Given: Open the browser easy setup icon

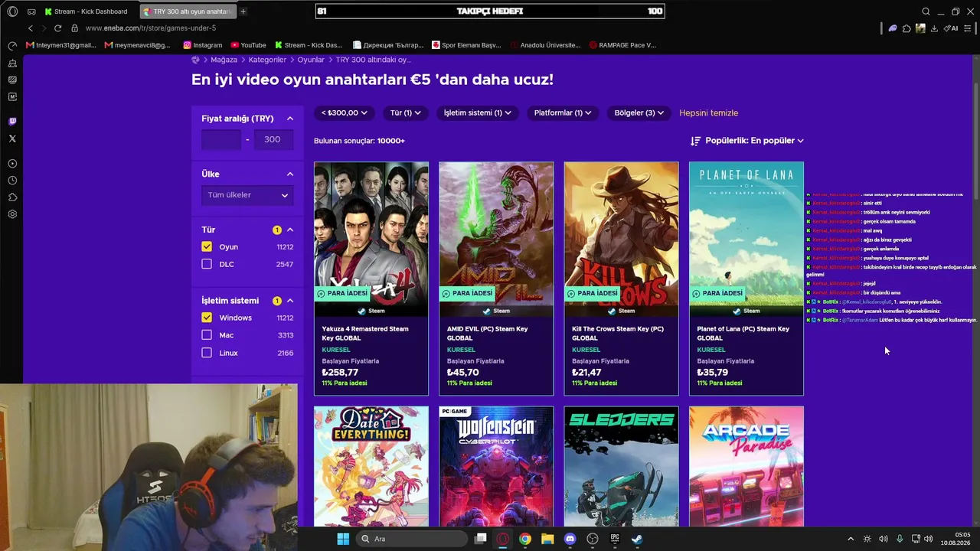Looking at the screenshot, I should tap(969, 28).
